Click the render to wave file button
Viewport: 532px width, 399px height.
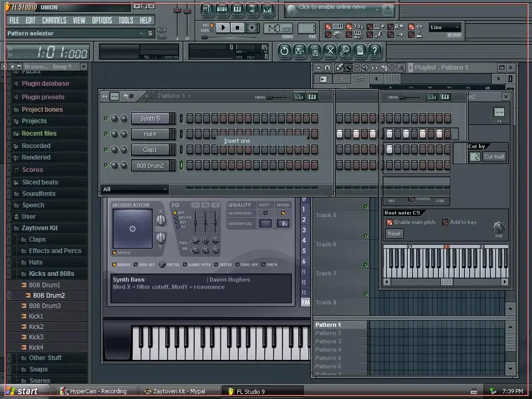click(315, 51)
